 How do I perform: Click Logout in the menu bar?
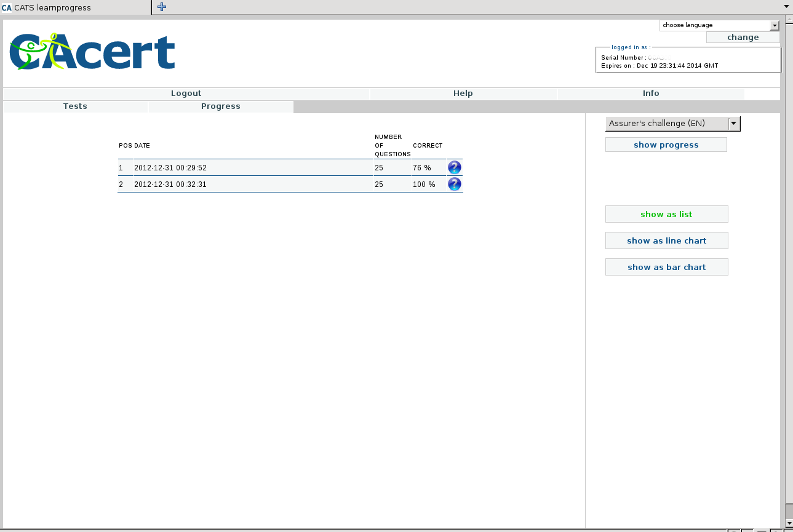[x=186, y=93]
